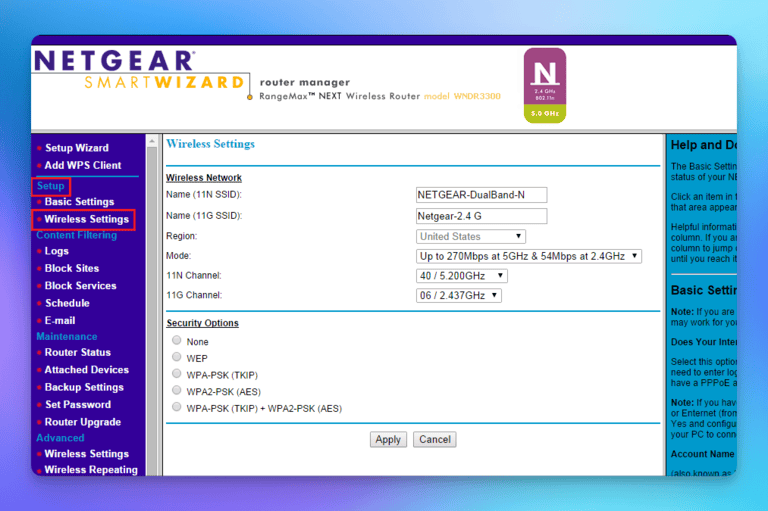Open Add WPS Client
Image resolution: width=768 pixels, height=511 pixels.
click(83, 166)
